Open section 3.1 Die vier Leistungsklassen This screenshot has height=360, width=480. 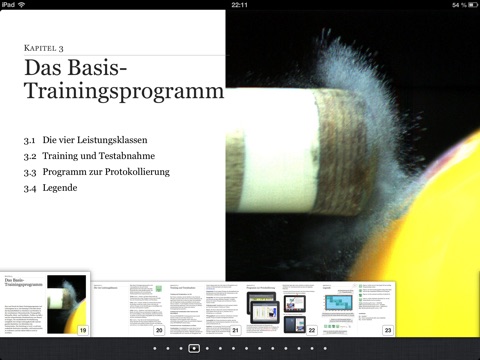coord(85,140)
